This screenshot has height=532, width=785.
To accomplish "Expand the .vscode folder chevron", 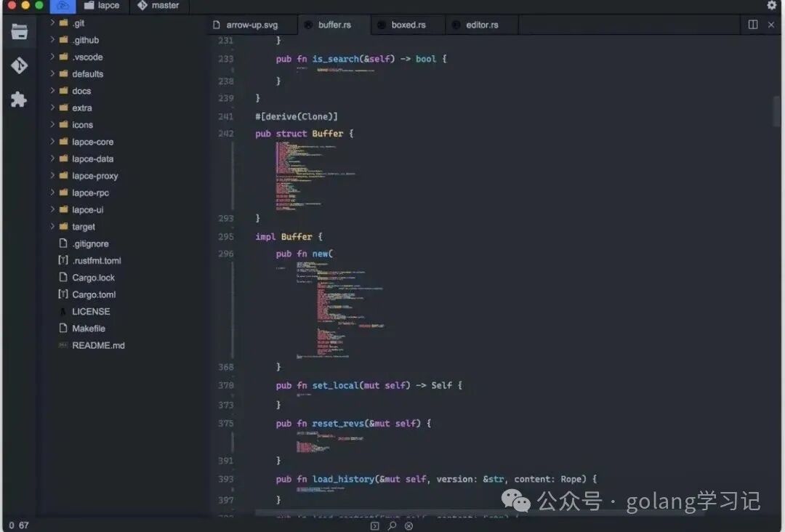I will (52, 57).
